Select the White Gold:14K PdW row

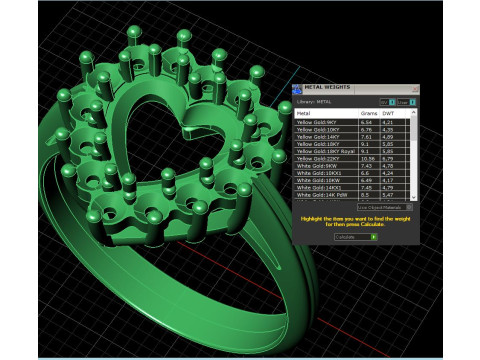coord(352,195)
